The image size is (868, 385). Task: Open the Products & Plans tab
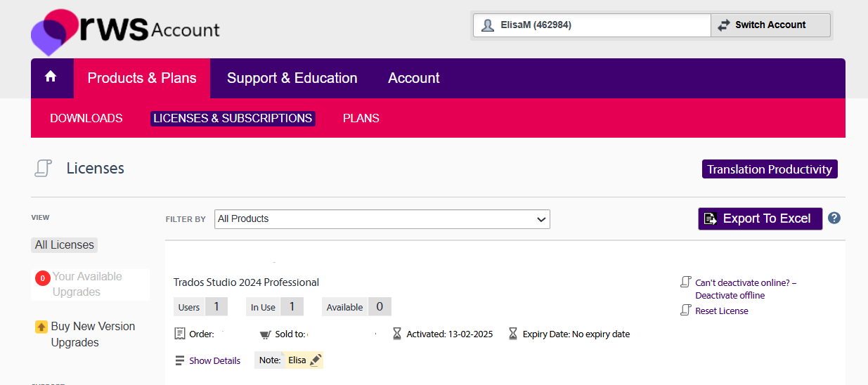(142, 78)
